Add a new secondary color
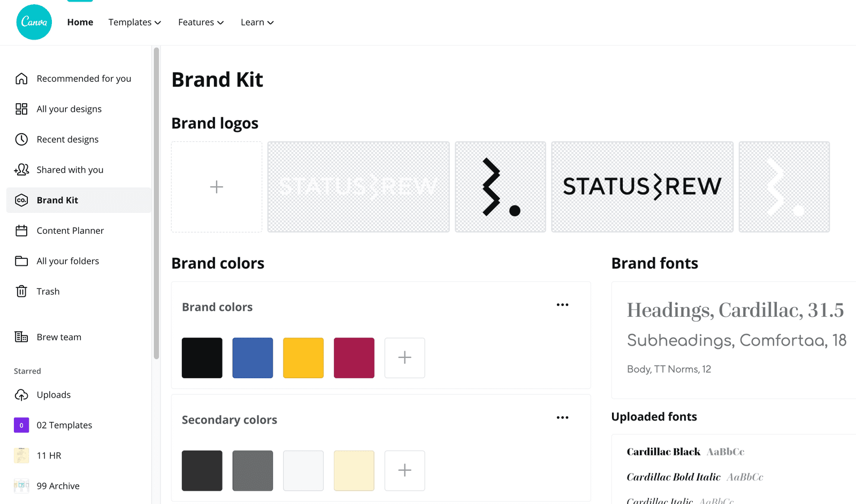The width and height of the screenshot is (856, 504). (x=404, y=470)
